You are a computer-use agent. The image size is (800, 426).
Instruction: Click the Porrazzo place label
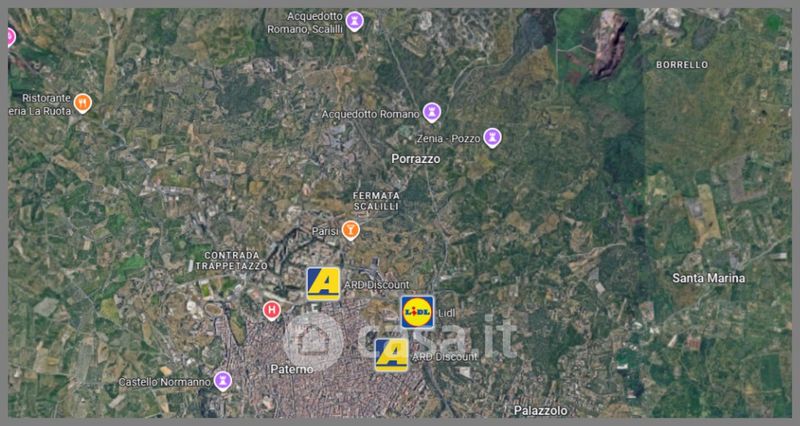pos(415,159)
